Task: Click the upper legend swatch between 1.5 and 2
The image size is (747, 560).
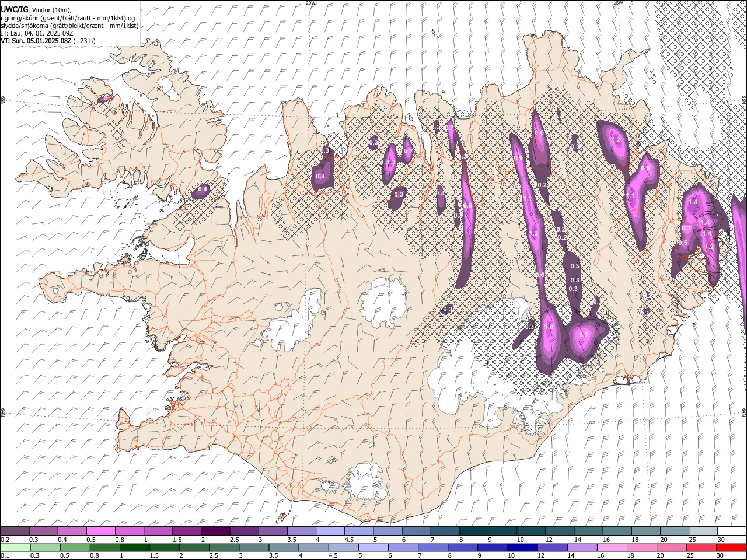Action: (187, 531)
